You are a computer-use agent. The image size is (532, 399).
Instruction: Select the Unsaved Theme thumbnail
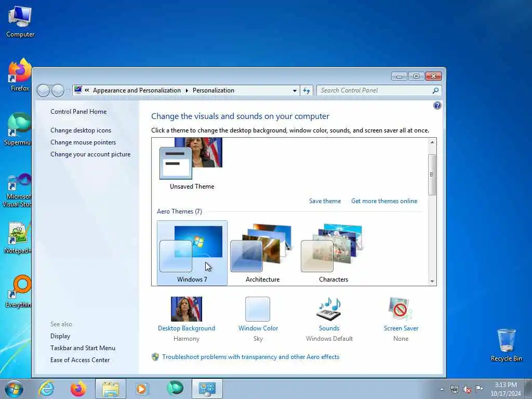tap(192, 164)
